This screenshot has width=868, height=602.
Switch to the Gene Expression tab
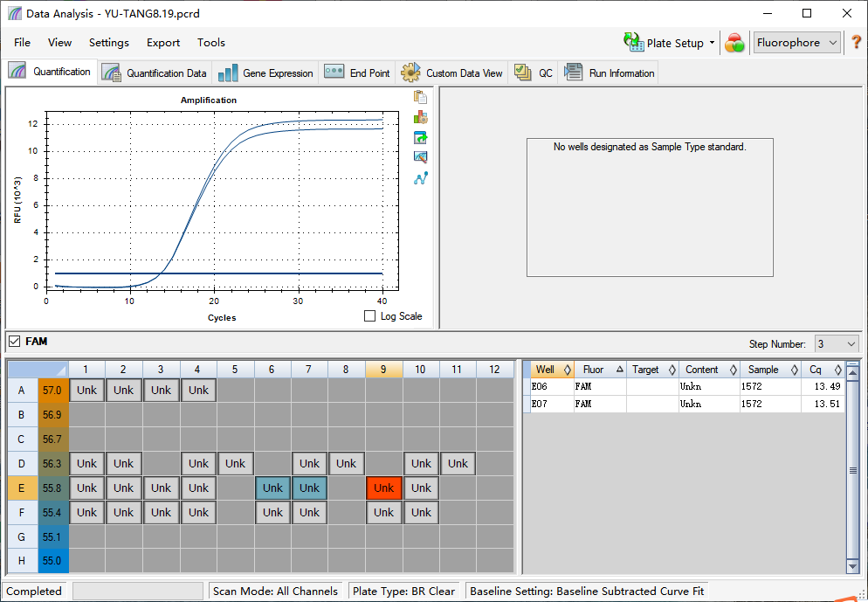[265, 73]
